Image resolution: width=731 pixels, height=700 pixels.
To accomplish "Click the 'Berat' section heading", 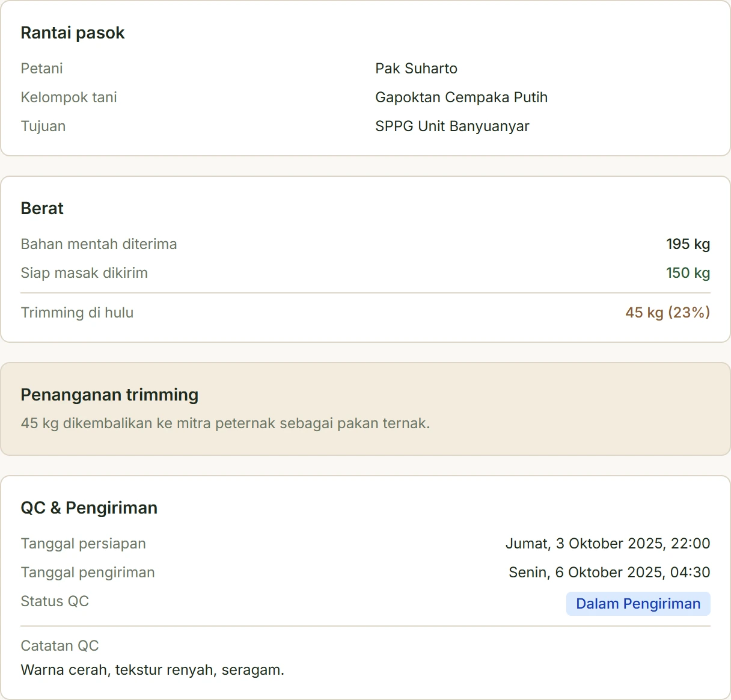I will point(42,209).
